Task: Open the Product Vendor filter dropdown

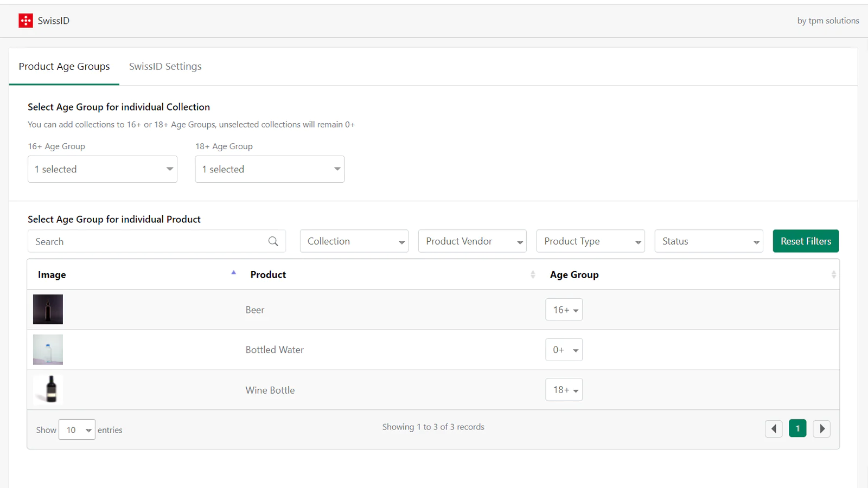Action: 472,241
